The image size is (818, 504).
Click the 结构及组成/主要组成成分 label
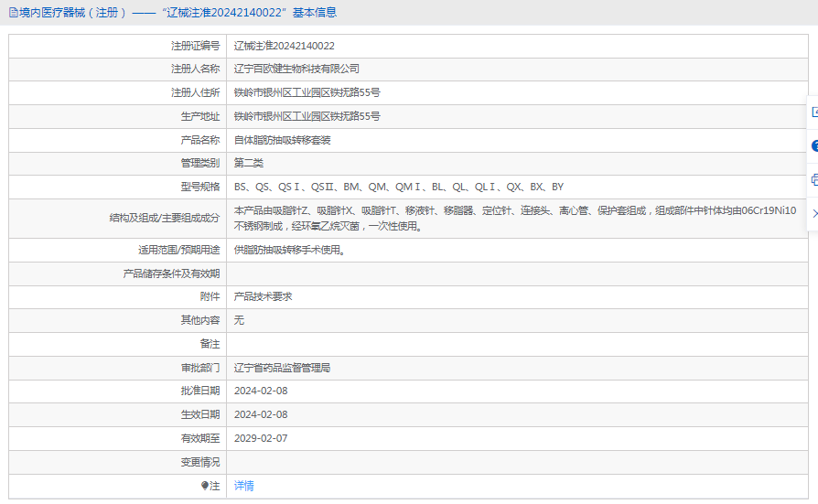(165, 218)
